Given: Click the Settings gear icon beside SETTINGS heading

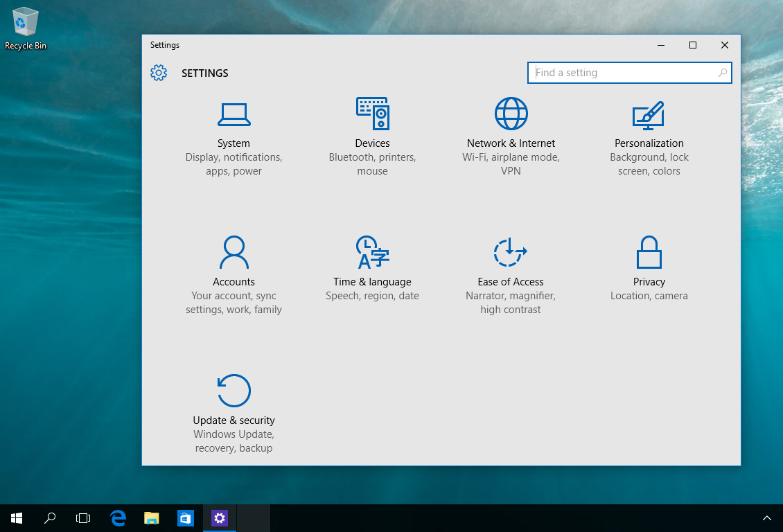Looking at the screenshot, I should [x=159, y=73].
